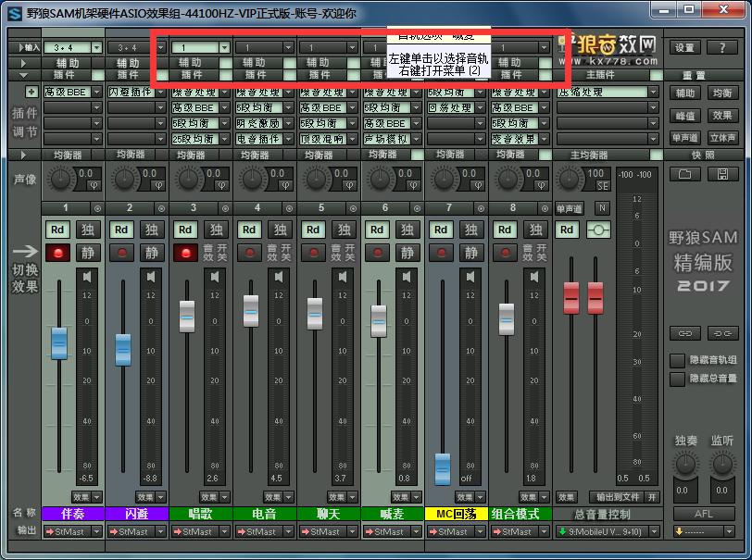Click the blue fader on channel 1
752x560 pixels.
[x=59, y=342]
